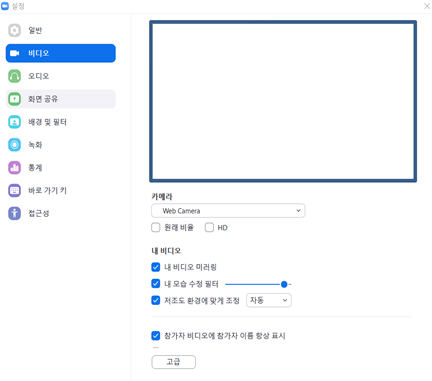Toggle 내 모습 수정 필터 checkbox
This screenshot has width=432, height=381.
pyautogui.click(x=156, y=284)
